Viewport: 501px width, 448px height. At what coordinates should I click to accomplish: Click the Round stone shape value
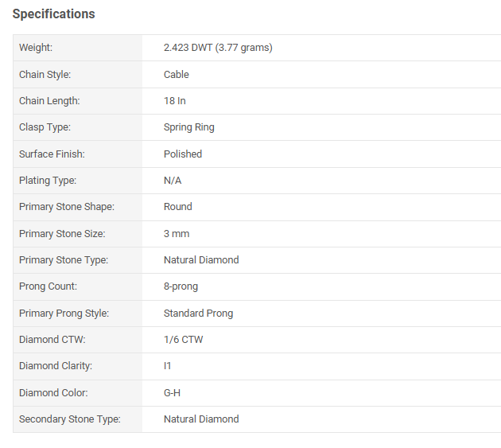click(178, 207)
